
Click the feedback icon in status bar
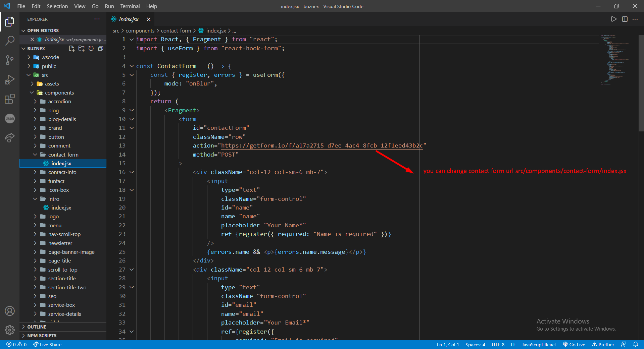pyautogui.click(x=624, y=344)
